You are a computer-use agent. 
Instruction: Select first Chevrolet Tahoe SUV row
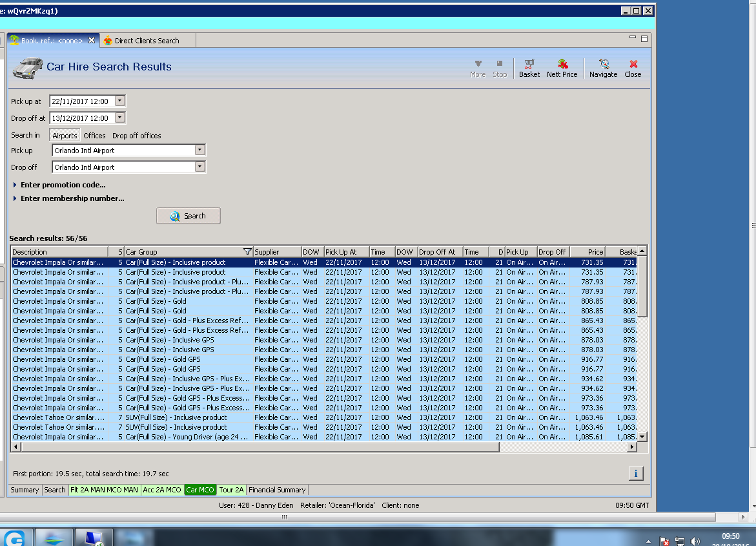324,417
